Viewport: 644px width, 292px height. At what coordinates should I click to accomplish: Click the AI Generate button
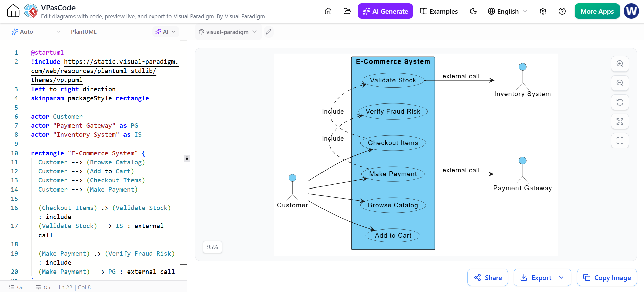click(x=385, y=11)
